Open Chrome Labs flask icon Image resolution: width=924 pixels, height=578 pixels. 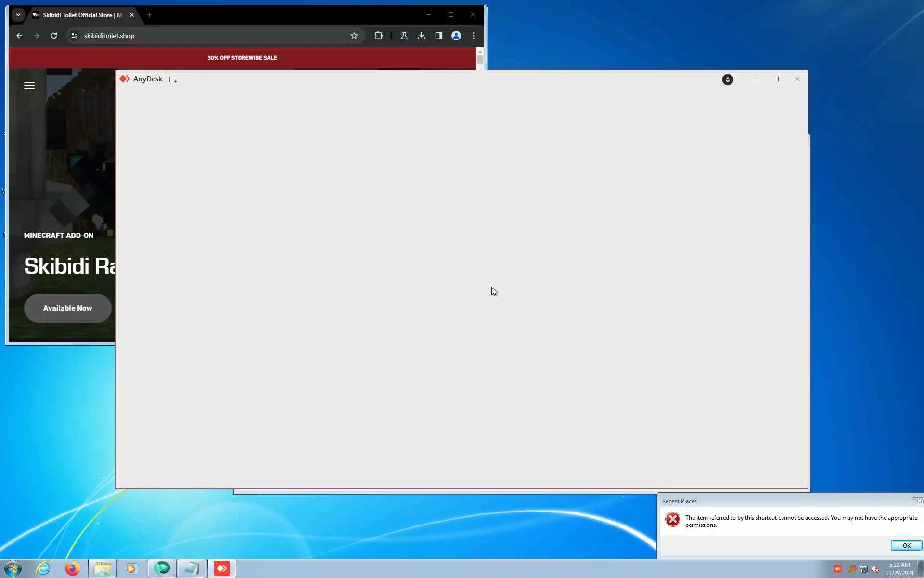(404, 36)
